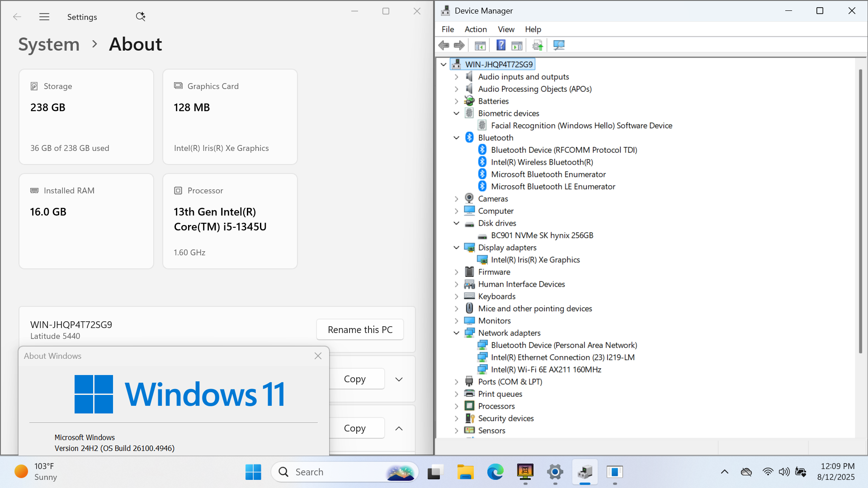
Task: Select the Bluetooth category icon in the tree
Action: point(469,137)
